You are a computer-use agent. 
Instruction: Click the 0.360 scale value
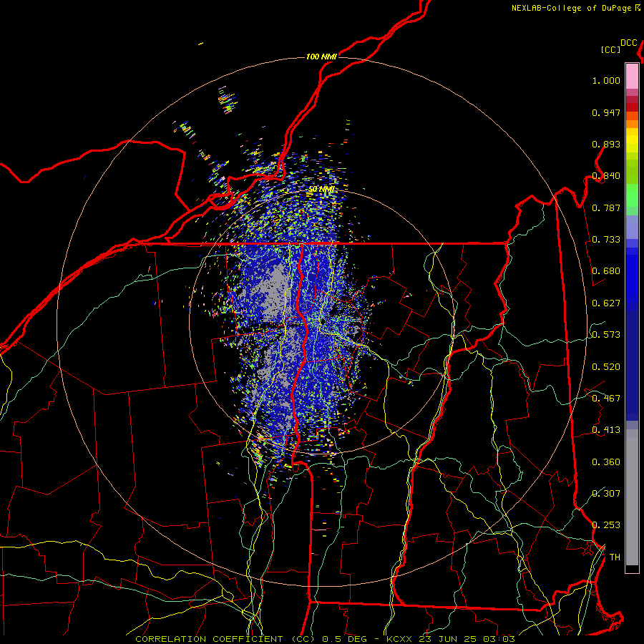[x=606, y=462]
